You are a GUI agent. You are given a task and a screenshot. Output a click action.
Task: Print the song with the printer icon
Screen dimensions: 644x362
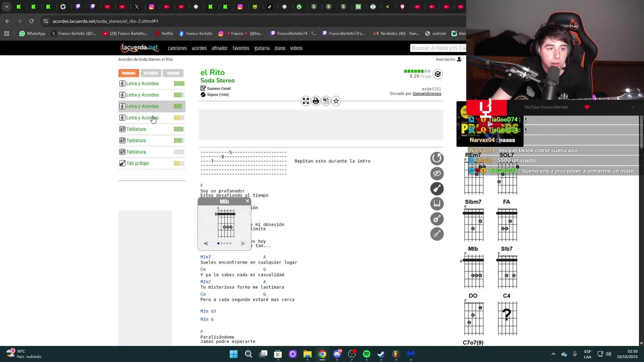coord(315,101)
